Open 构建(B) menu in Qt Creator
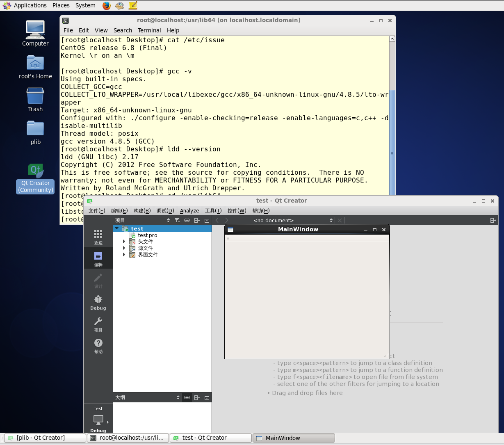This screenshot has height=445, width=504. 142,210
